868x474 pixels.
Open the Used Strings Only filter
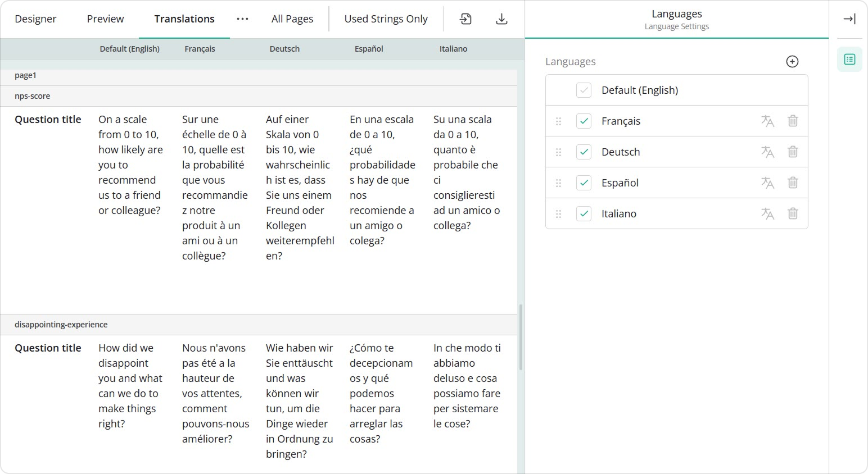click(x=386, y=19)
